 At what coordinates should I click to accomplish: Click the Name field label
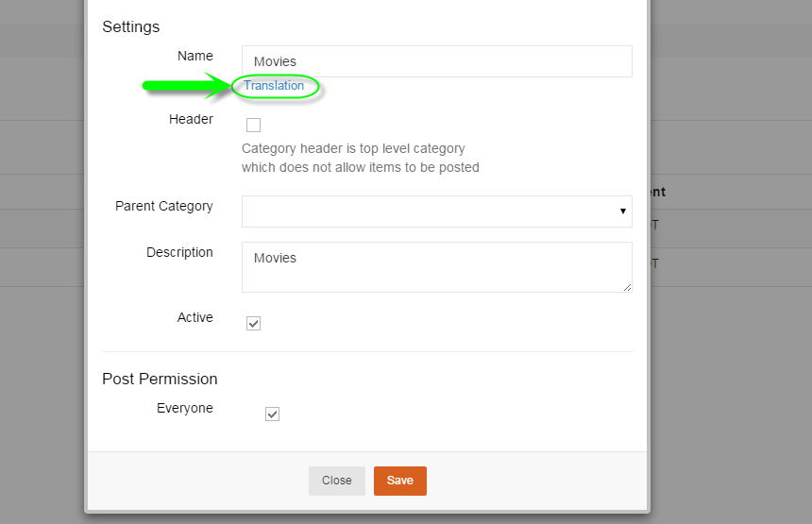195,56
